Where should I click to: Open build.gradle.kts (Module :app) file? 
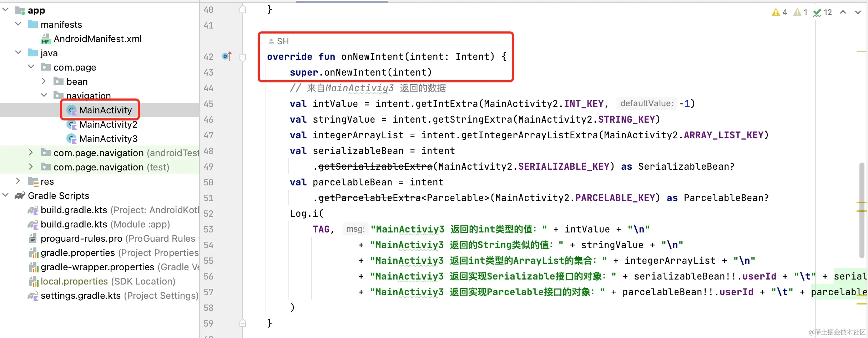pyautogui.click(x=105, y=224)
